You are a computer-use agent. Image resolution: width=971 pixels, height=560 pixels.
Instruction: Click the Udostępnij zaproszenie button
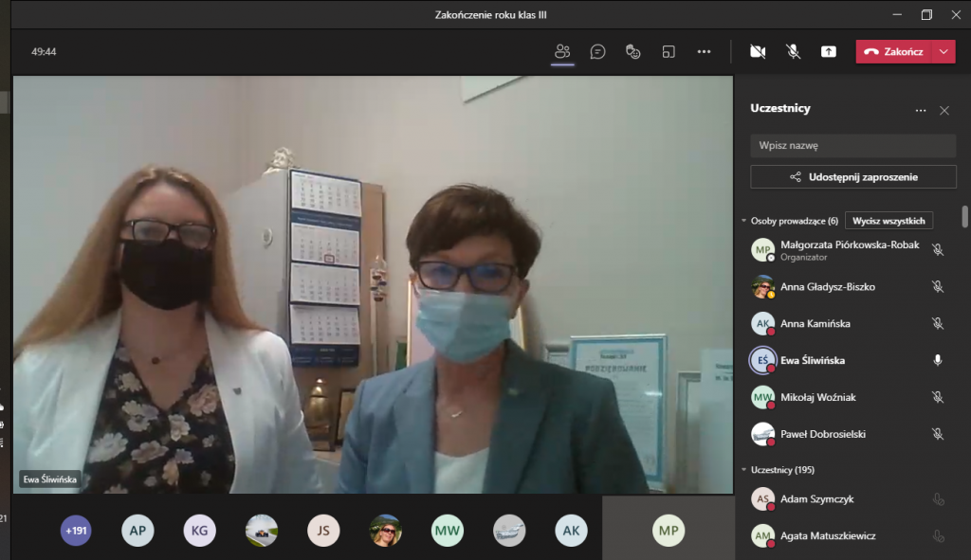tap(852, 176)
